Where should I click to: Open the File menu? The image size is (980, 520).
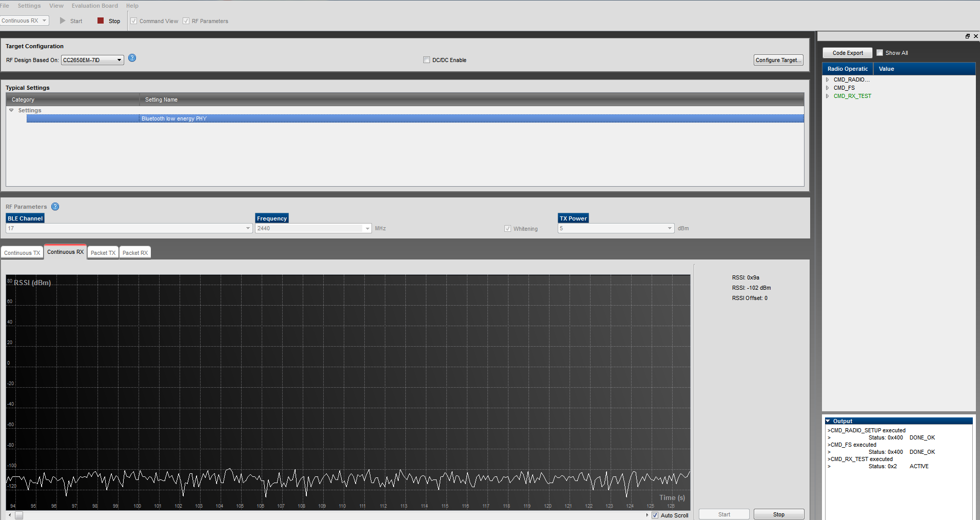[x=5, y=6]
